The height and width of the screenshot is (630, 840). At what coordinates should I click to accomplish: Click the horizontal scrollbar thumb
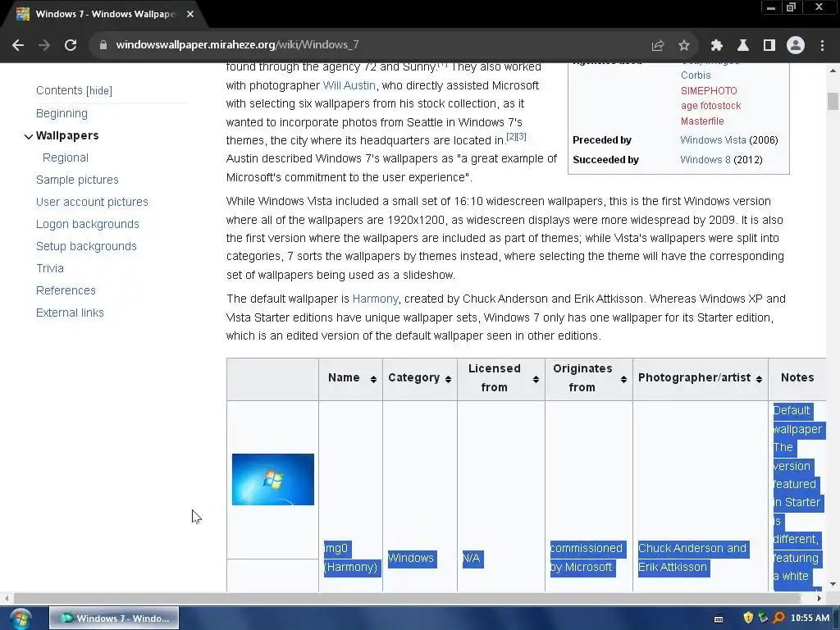[407, 598]
